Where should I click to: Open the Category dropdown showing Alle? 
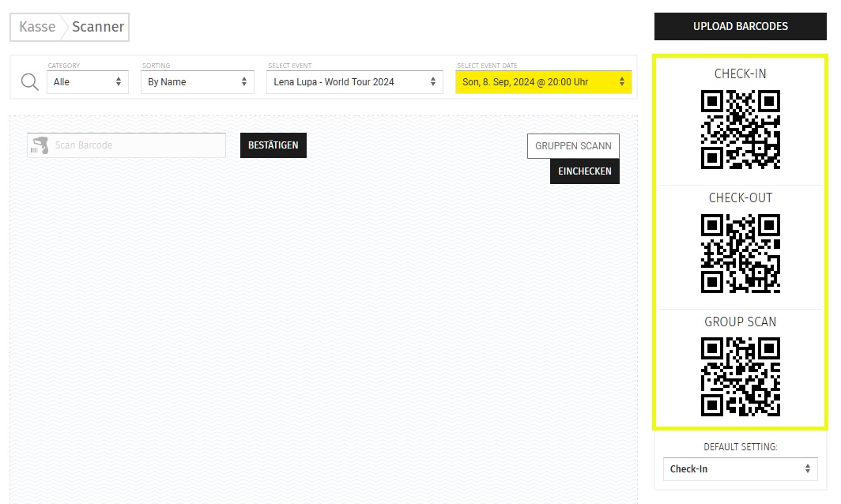tap(87, 81)
